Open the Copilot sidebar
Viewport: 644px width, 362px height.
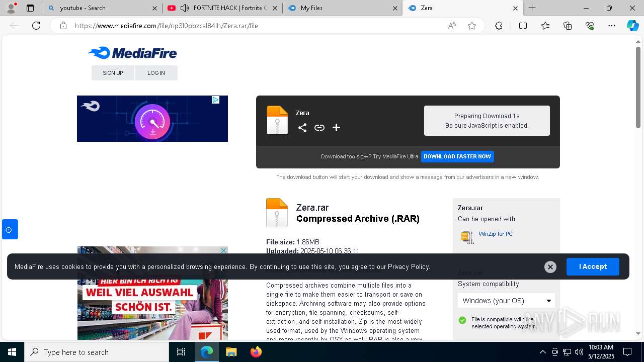pos(632,26)
